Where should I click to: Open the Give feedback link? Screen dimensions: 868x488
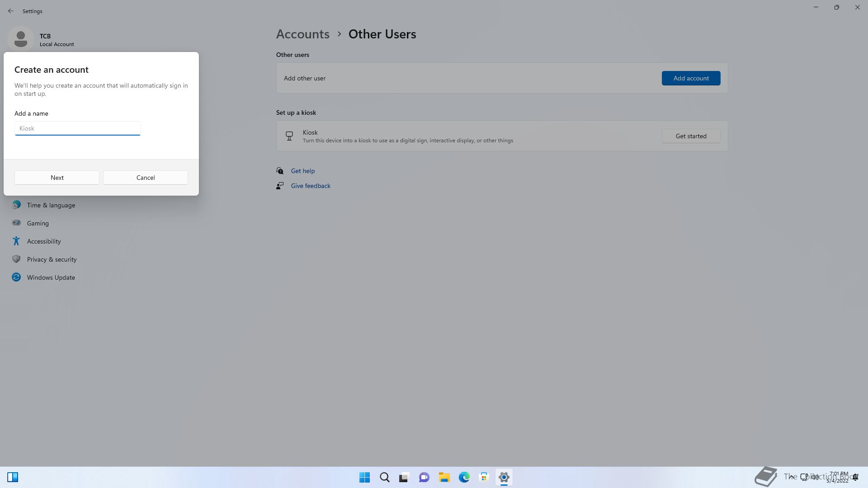coord(311,186)
